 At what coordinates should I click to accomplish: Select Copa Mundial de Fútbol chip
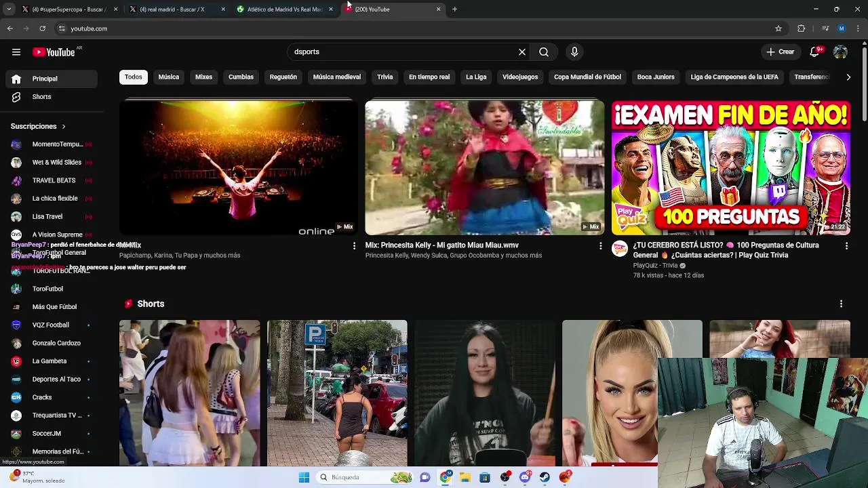pyautogui.click(x=587, y=77)
